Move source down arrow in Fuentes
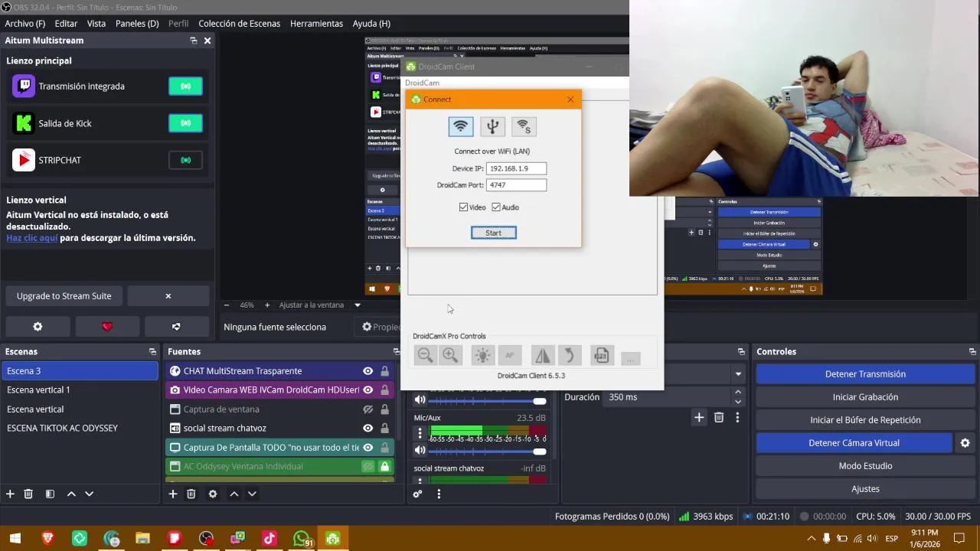Viewport: 980px width, 551px height. [x=252, y=494]
